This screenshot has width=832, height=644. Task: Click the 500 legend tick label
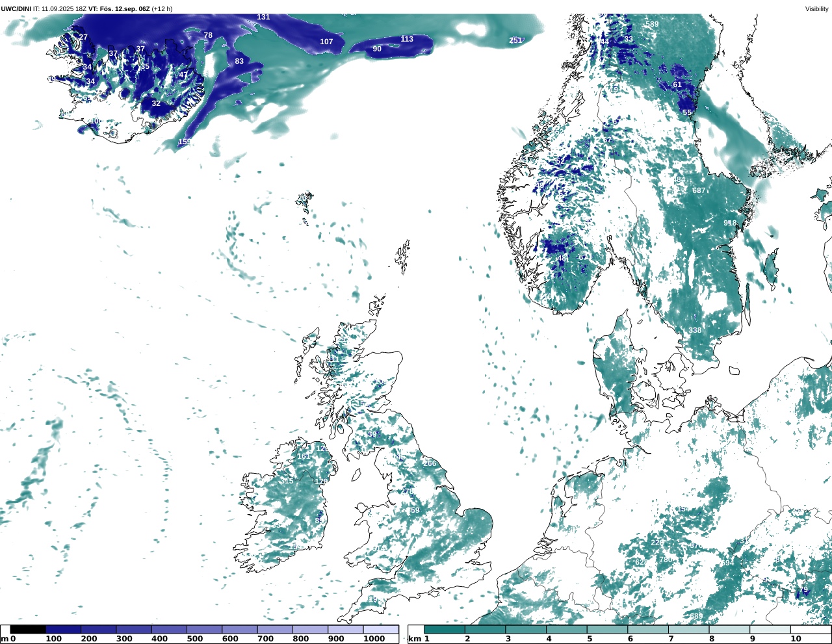point(194,639)
